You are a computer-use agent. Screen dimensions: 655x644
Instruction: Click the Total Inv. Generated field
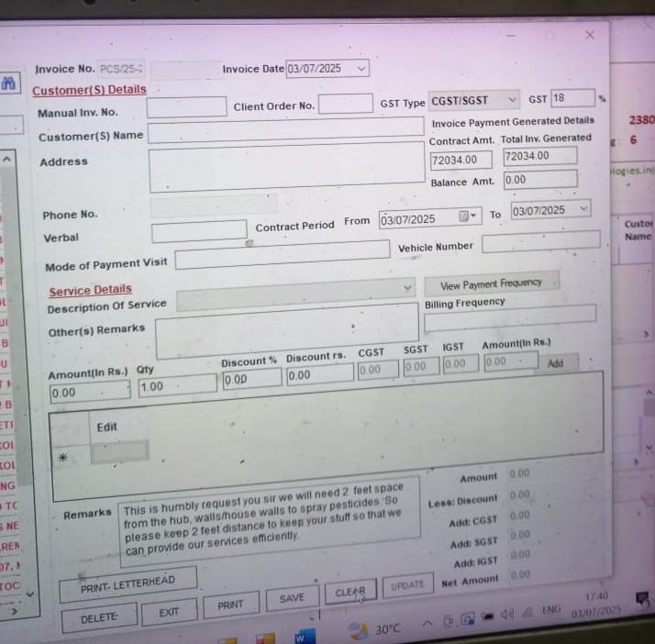[540, 157]
